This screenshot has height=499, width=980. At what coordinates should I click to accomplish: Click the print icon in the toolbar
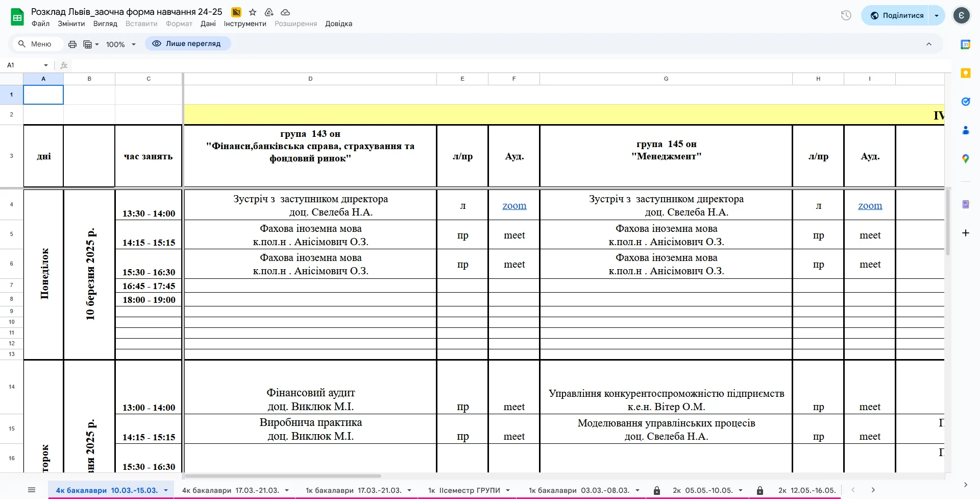click(72, 44)
